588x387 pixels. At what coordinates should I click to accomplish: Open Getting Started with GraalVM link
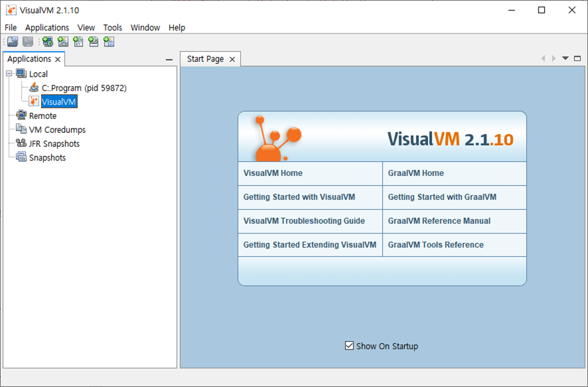(x=442, y=197)
